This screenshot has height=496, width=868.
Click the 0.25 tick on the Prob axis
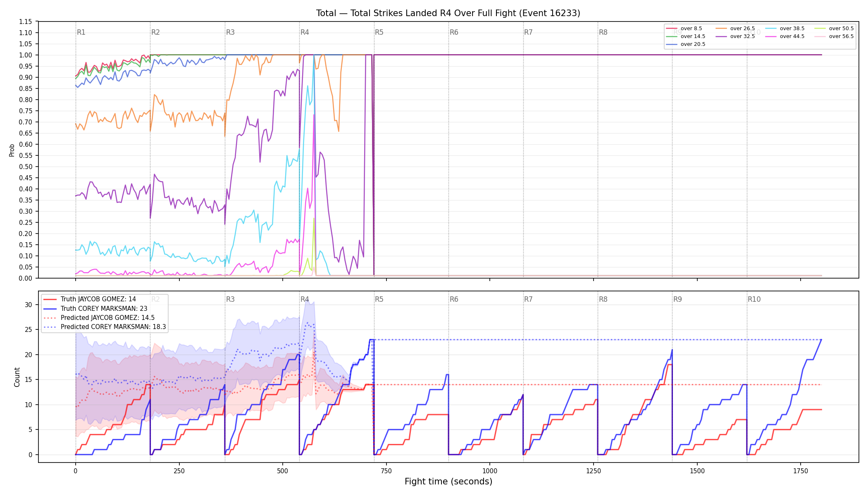25,222
